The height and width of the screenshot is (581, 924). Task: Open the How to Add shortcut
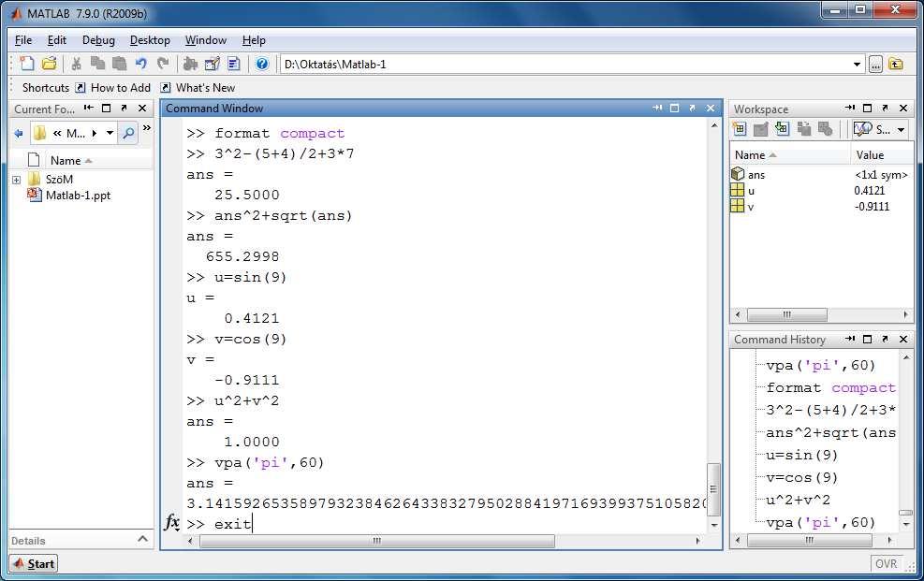pos(113,88)
